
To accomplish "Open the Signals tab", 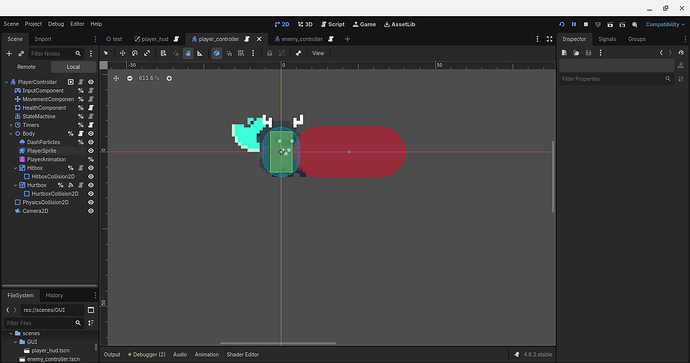I will (607, 39).
